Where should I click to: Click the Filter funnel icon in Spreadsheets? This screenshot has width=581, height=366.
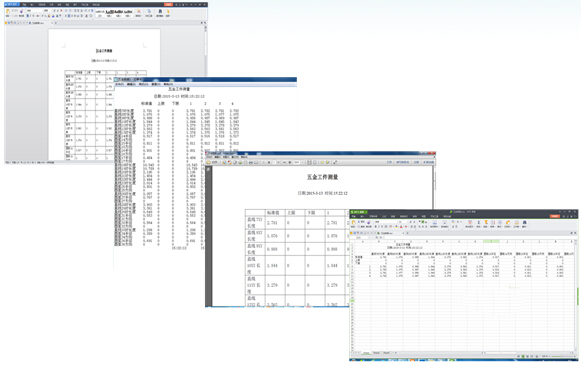pyautogui.click(x=486, y=222)
